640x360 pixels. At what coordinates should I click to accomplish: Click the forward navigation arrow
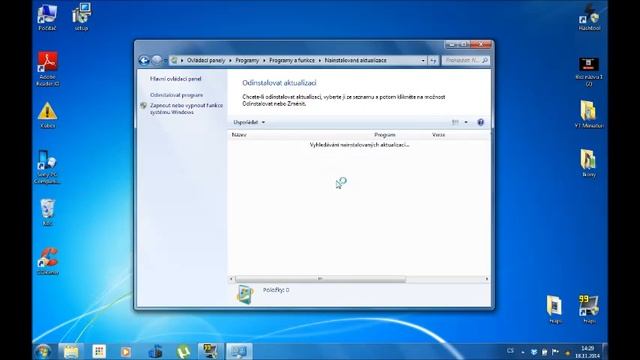click(x=156, y=61)
